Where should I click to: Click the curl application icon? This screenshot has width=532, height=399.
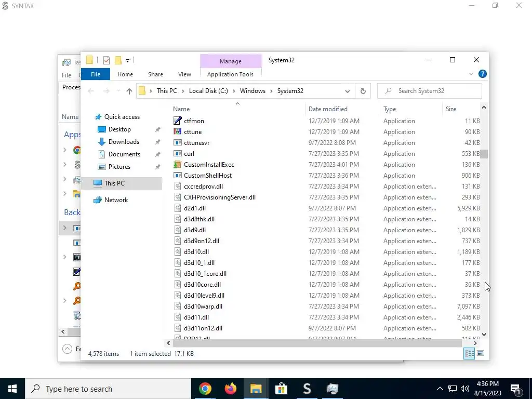(178, 154)
